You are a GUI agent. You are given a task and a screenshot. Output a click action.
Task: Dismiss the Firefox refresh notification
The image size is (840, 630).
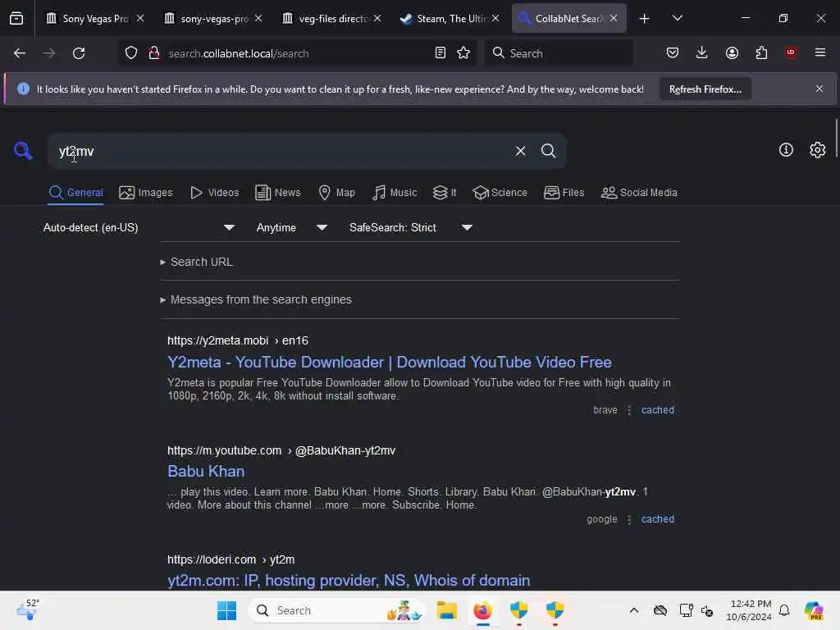coord(819,89)
